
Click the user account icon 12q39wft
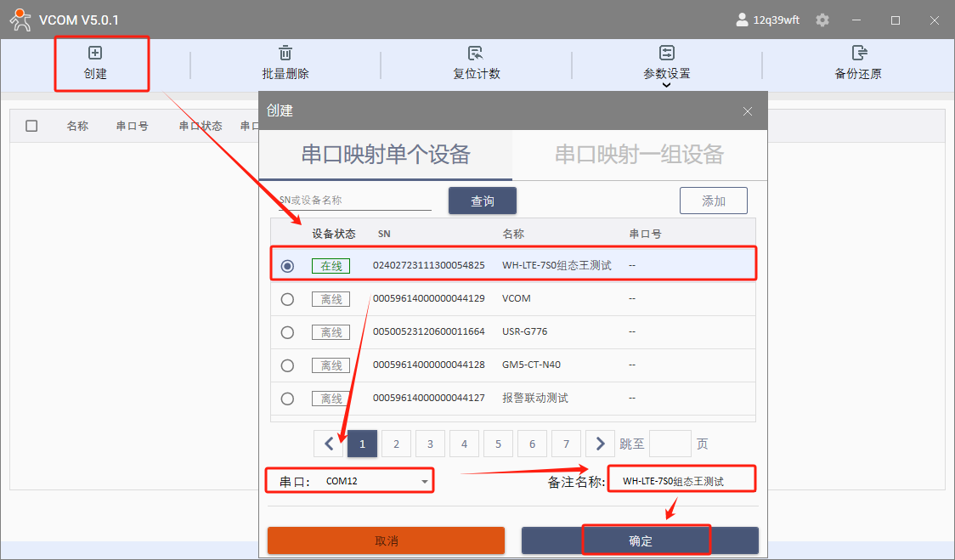pyautogui.click(x=742, y=20)
